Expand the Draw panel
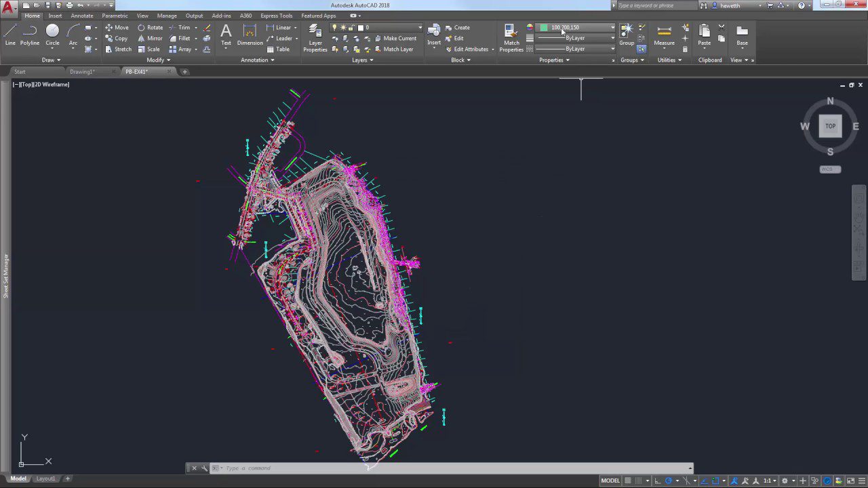The image size is (868, 488). [x=51, y=60]
